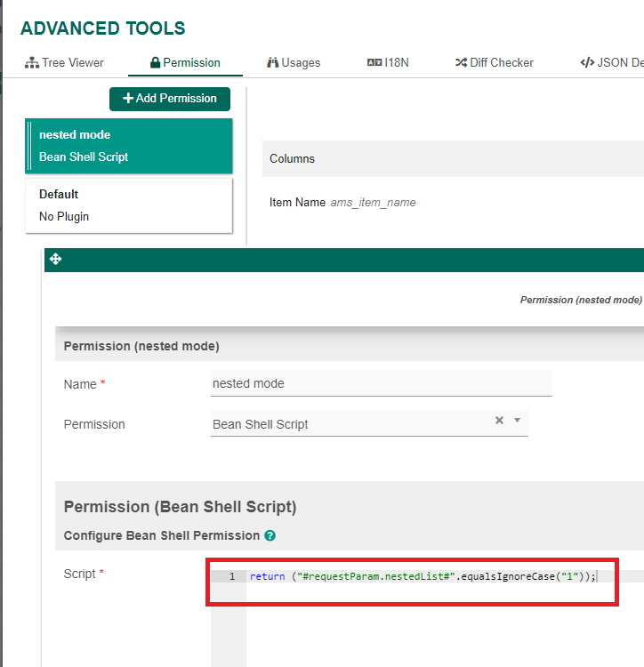Clear the Bean Shell Script selection
The image size is (644, 667).
499,421
